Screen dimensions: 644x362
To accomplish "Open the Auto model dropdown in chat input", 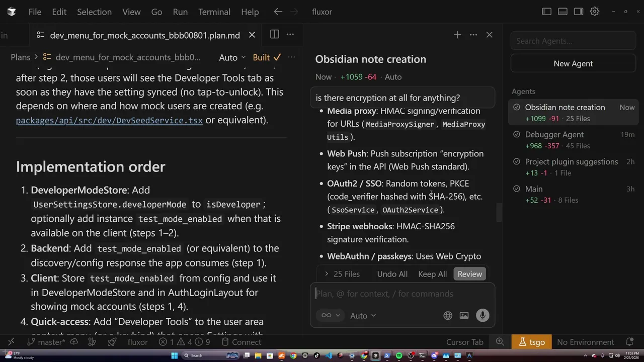I will pos(363,316).
